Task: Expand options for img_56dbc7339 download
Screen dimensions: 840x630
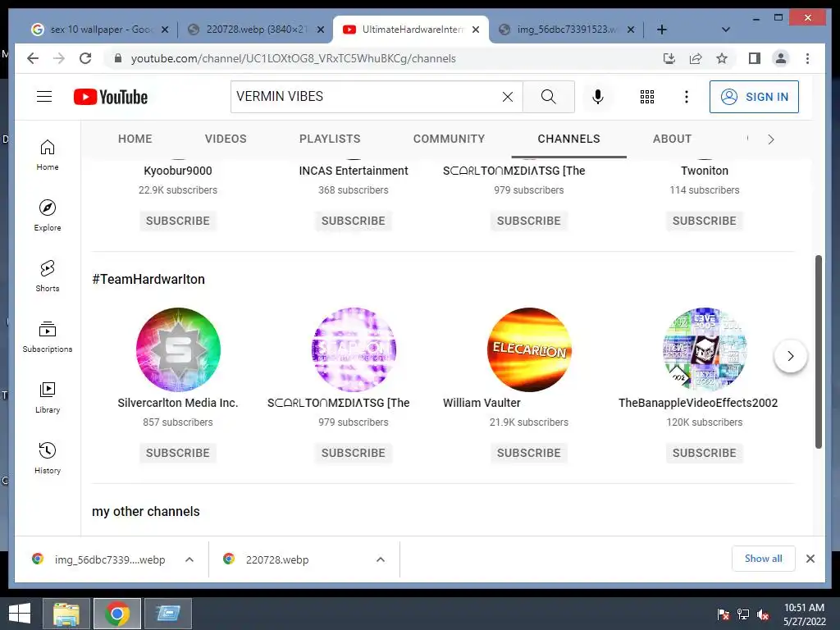Action: tap(189, 559)
